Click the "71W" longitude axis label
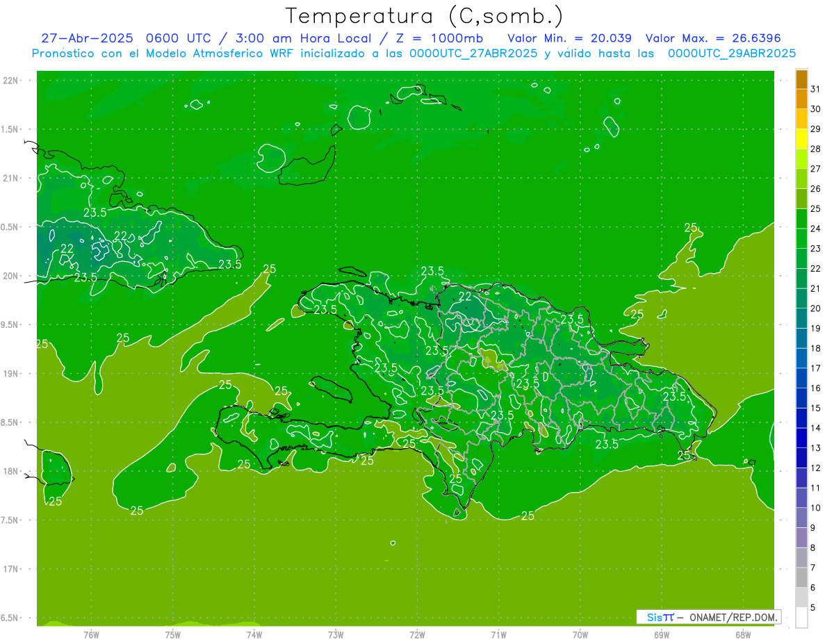Image resolution: width=834 pixels, height=644 pixels. pos(498,635)
